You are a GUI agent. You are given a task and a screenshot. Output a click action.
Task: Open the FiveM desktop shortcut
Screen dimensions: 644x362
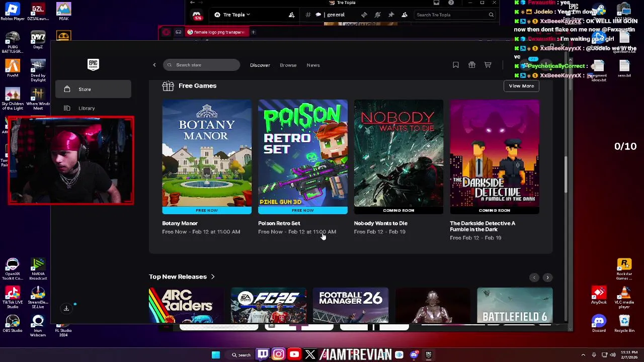[x=13, y=68]
